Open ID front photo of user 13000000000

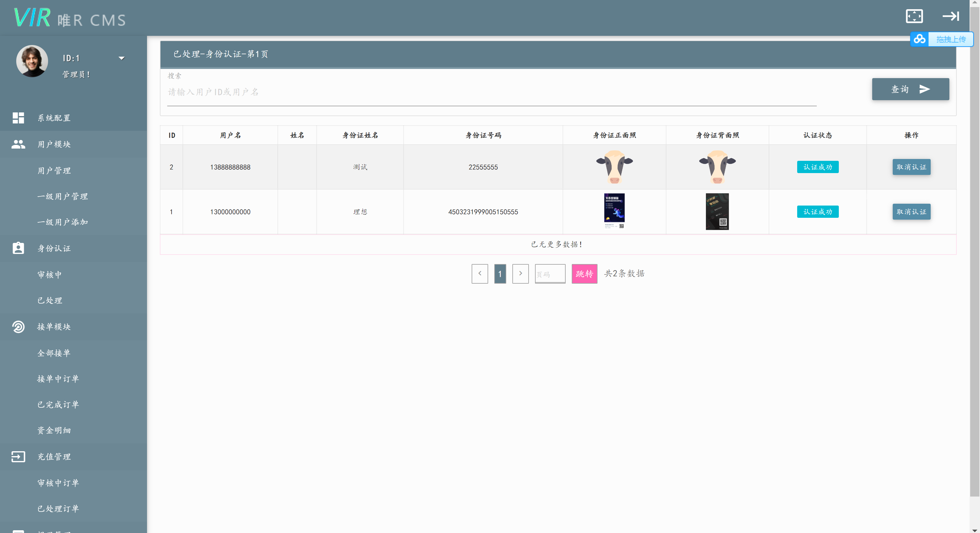coord(614,211)
